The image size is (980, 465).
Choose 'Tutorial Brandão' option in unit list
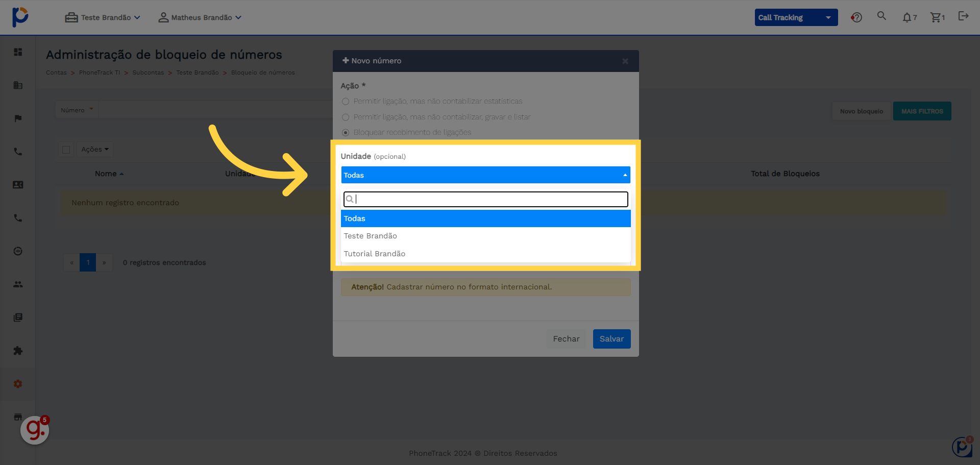point(485,254)
